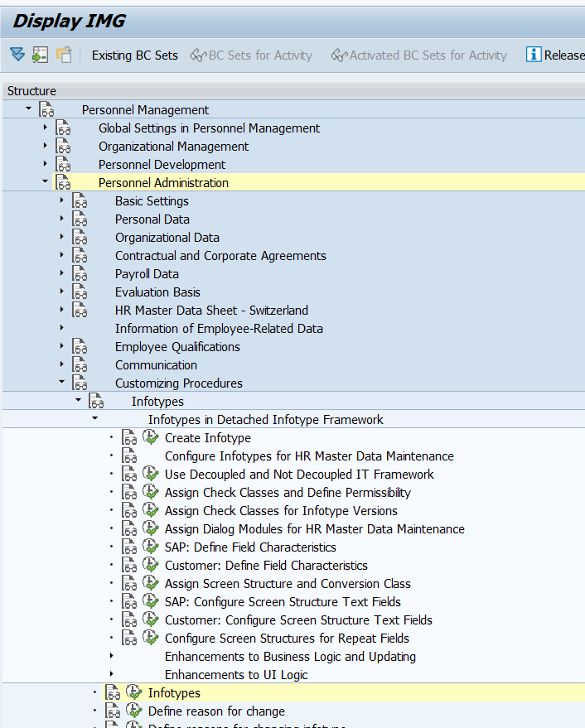Click Activated BC Sets for Activity button
The image size is (585, 728).
pyautogui.click(x=418, y=55)
